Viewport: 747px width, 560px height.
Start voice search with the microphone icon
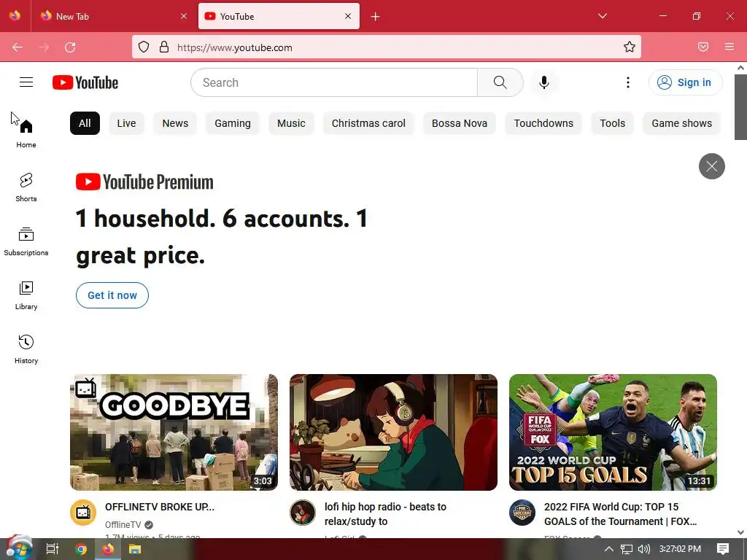(544, 82)
